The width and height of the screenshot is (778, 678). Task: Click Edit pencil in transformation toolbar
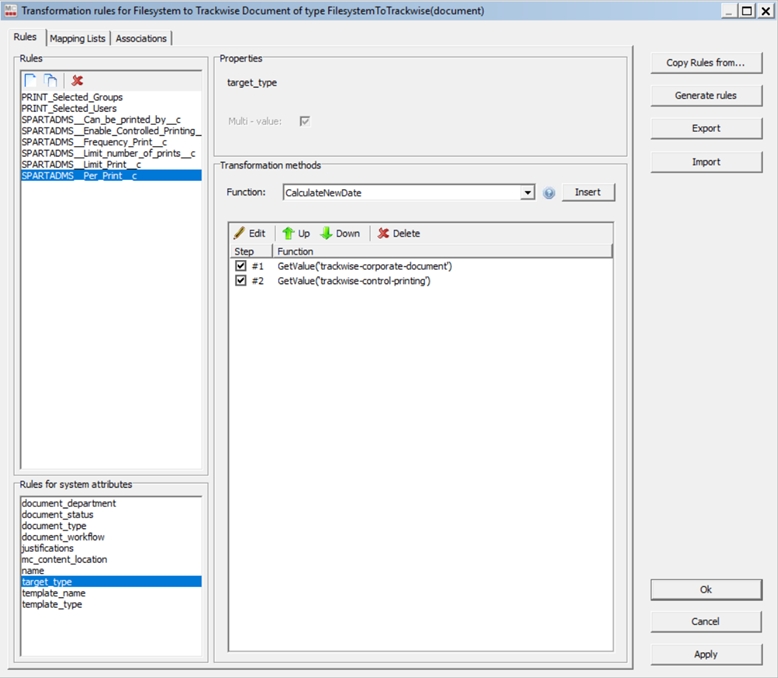(x=249, y=233)
